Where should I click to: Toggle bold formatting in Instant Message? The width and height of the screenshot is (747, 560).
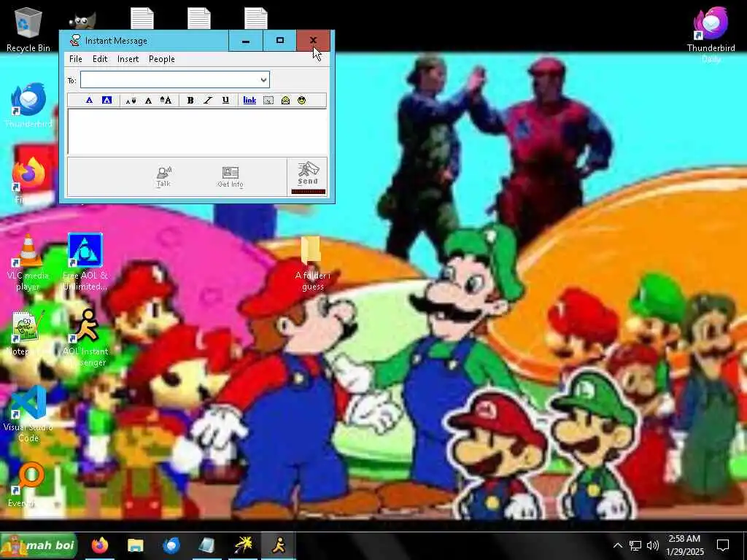pyautogui.click(x=190, y=100)
